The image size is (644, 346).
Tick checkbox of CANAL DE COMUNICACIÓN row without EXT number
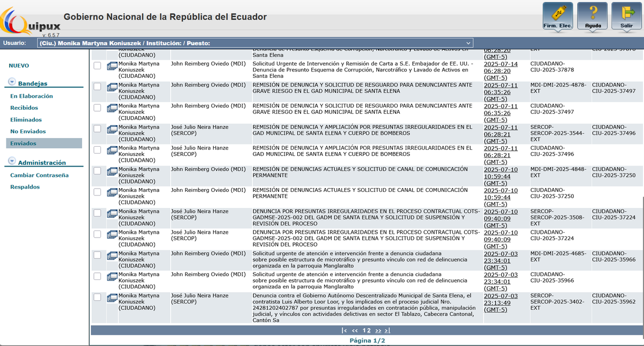click(97, 192)
